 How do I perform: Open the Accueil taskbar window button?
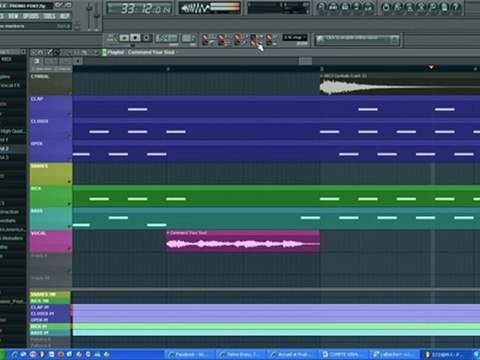pos(292,354)
